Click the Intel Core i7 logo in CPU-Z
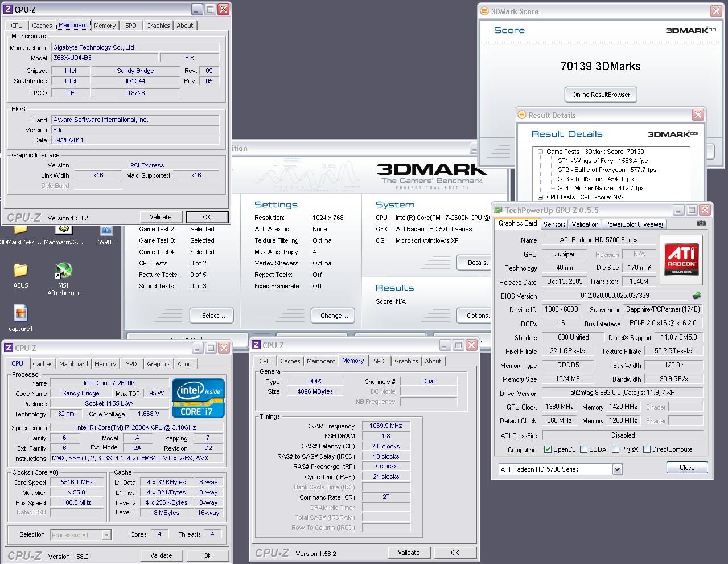Screen dimensions: 728x564 click(x=198, y=398)
